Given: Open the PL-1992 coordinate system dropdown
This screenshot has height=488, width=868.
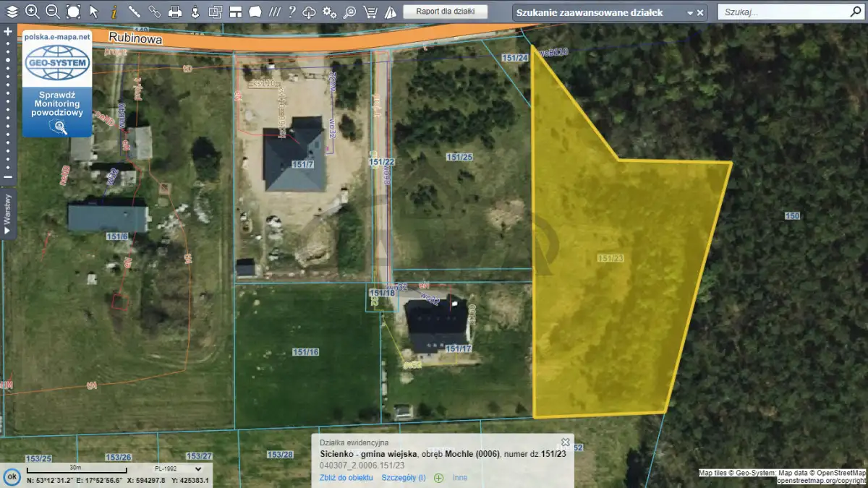Looking at the screenshot, I should tap(173, 468).
